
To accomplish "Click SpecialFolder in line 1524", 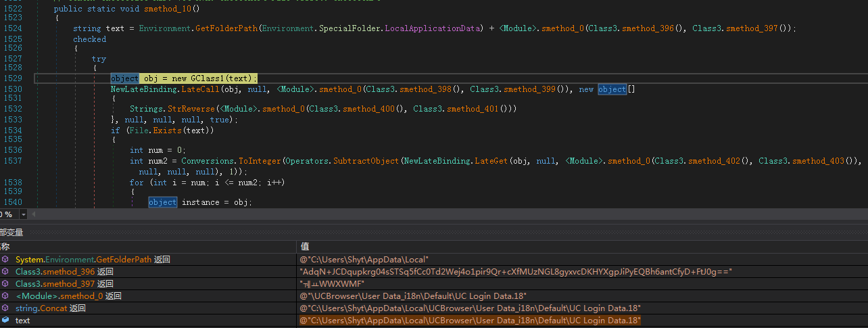I will (x=349, y=28).
